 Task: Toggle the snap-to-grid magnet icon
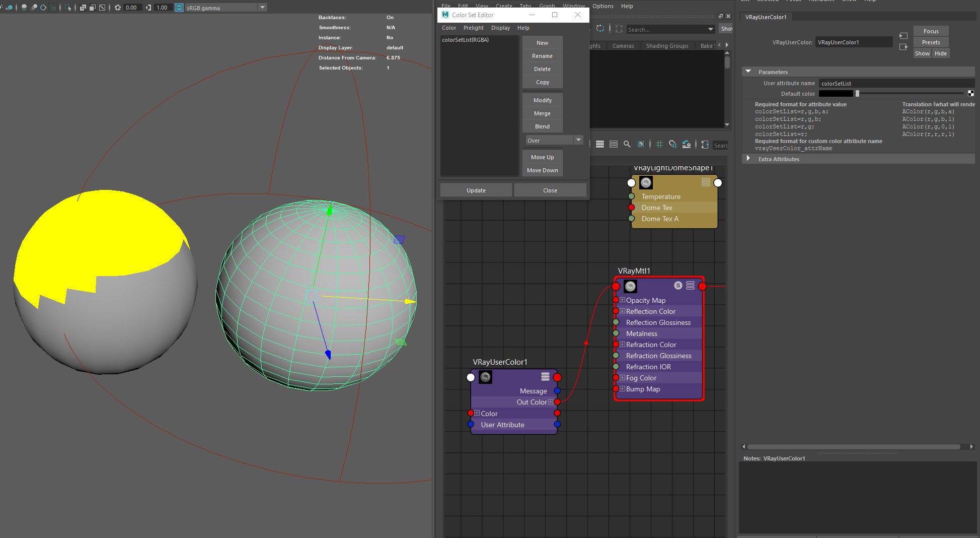pos(673,145)
